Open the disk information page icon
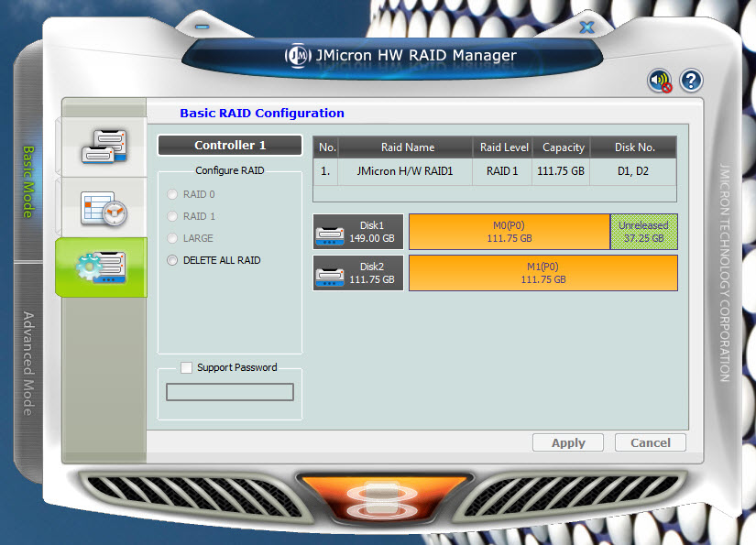This screenshot has width=756, height=545. [104, 147]
